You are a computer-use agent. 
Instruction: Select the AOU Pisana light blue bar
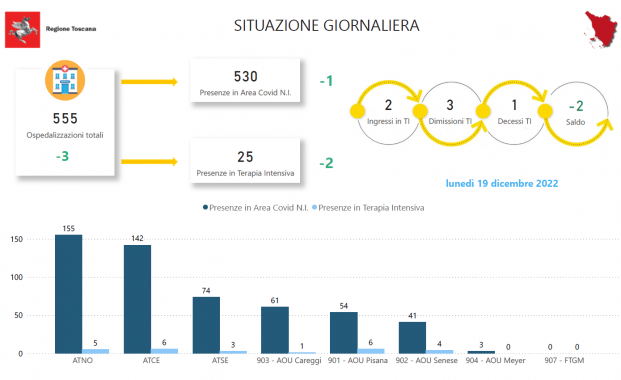pyautogui.click(x=371, y=351)
